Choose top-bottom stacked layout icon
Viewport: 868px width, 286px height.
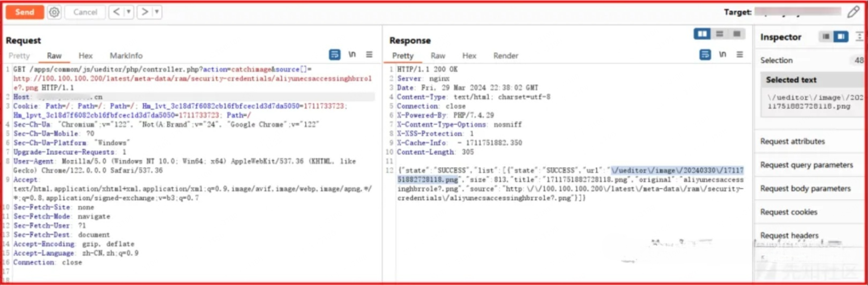pyautogui.click(x=719, y=34)
